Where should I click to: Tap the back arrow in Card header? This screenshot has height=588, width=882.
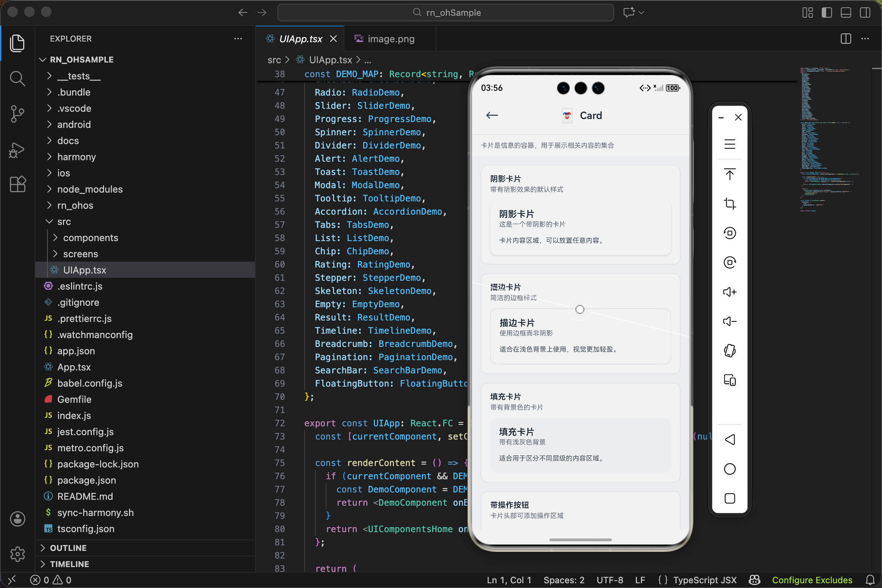tap(492, 115)
